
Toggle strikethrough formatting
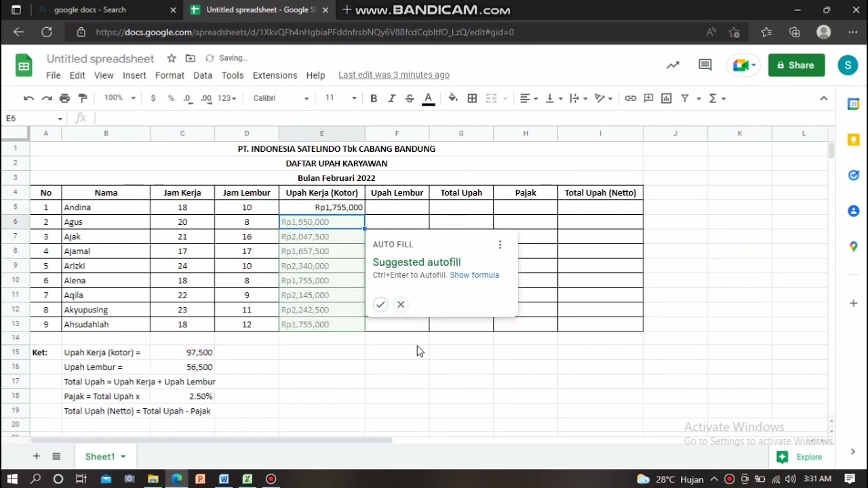[x=410, y=98]
